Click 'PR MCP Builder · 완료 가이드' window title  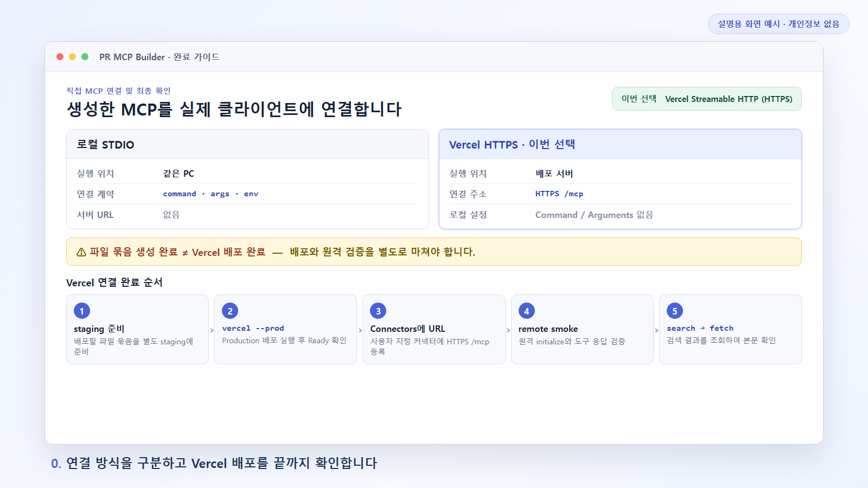[x=159, y=57]
